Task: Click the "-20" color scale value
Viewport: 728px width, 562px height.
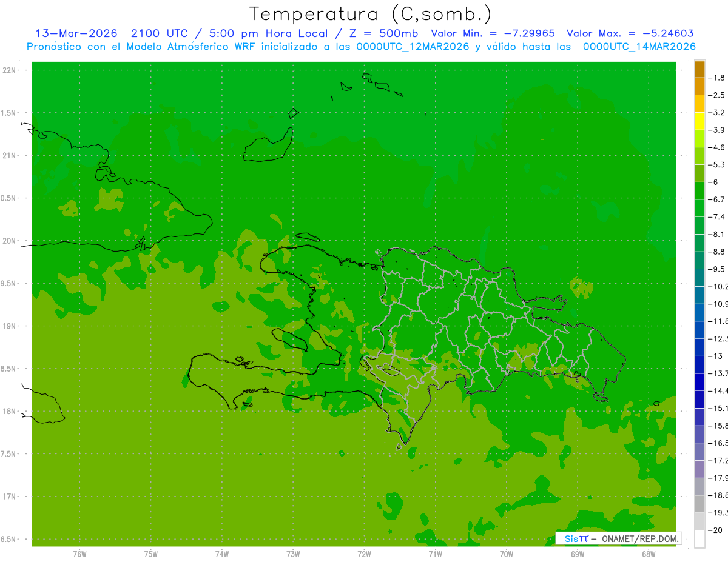Action: [x=715, y=530]
